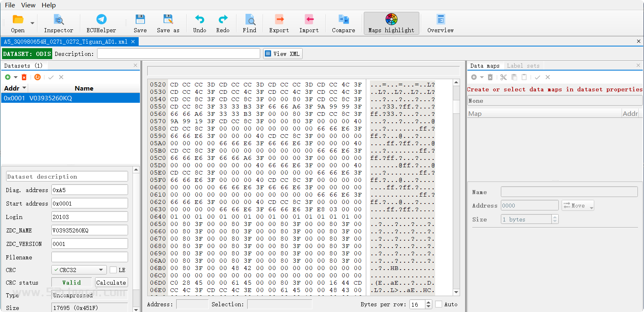
Task: Click the apply checkmark in Data maps toolbar
Action: point(538,77)
